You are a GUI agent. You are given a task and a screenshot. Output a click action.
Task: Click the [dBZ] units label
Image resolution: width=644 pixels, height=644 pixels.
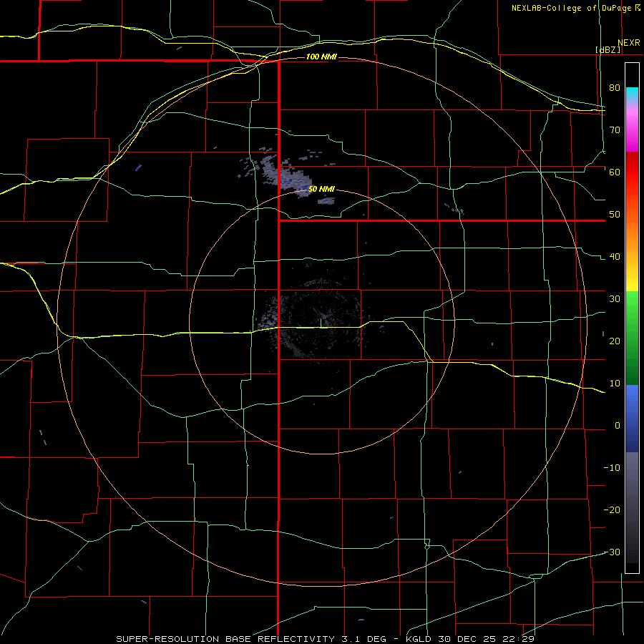coord(608,49)
